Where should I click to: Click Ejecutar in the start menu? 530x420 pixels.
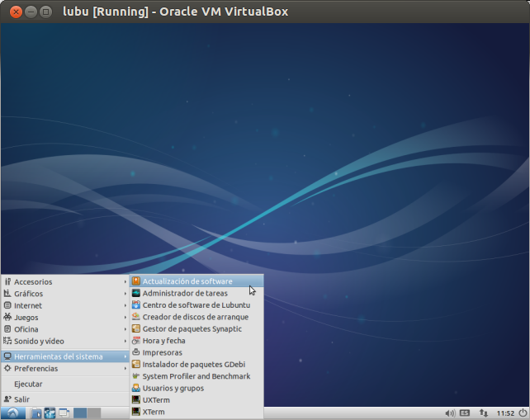point(28,384)
